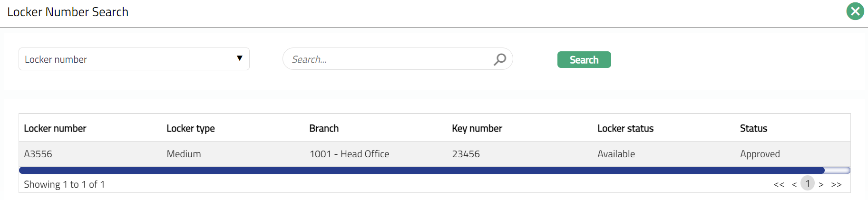Go to the next page
The height and width of the screenshot is (200, 868).
pyautogui.click(x=821, y=184)
